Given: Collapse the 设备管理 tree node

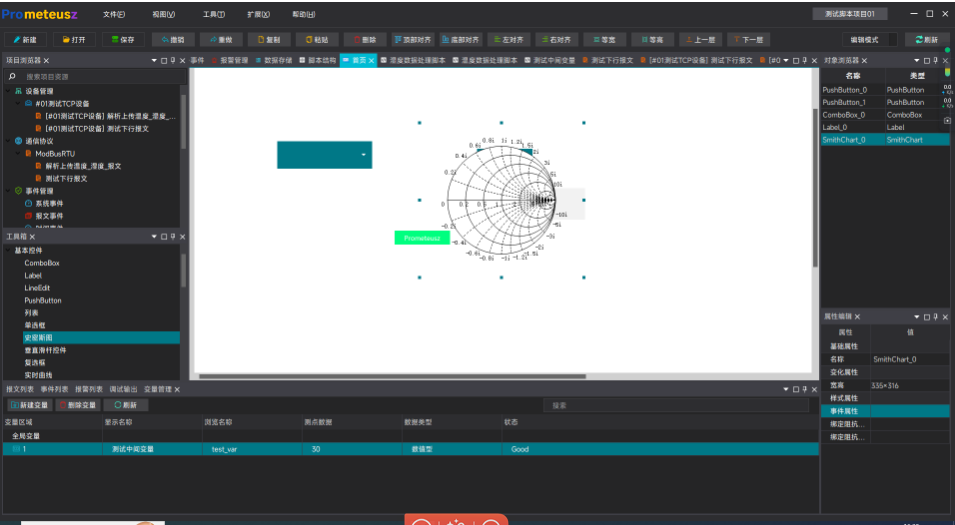Looking at the screenshot, I should coord(8,92).
